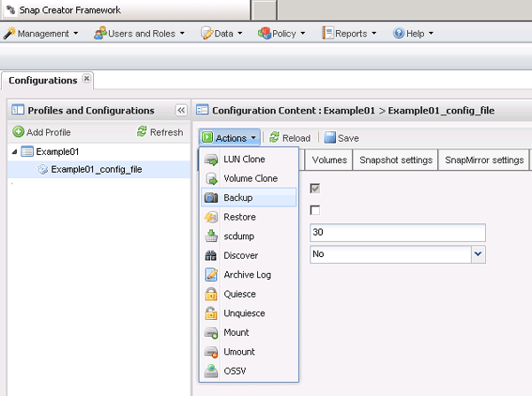Click the Mount drive icon

click(211, 332)
